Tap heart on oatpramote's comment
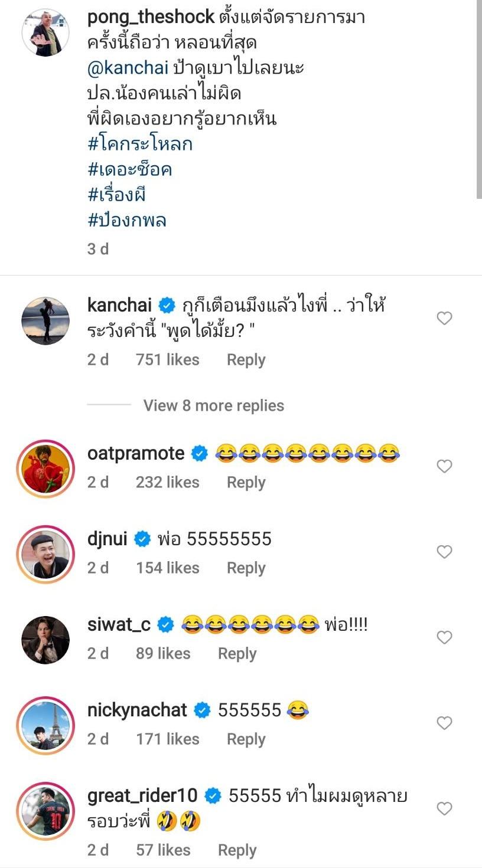 click(444, 466)
